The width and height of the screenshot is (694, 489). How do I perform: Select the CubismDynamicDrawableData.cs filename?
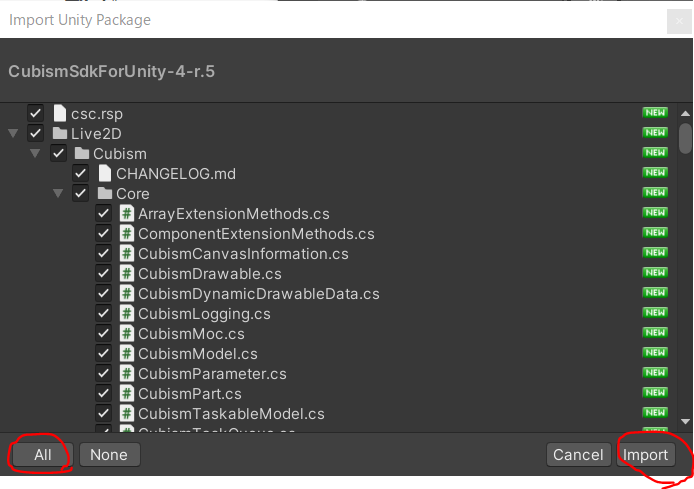(x=258, y=294)
